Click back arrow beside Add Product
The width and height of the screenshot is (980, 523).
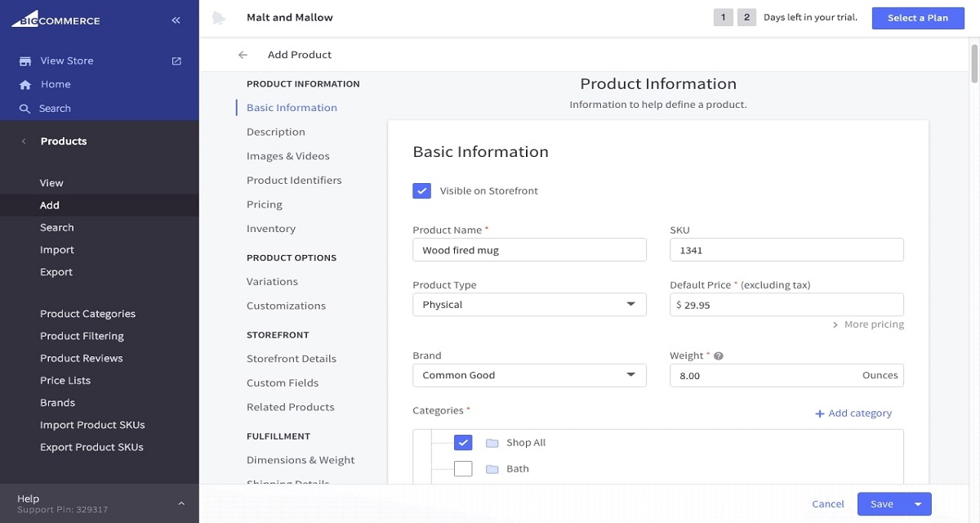243,55
